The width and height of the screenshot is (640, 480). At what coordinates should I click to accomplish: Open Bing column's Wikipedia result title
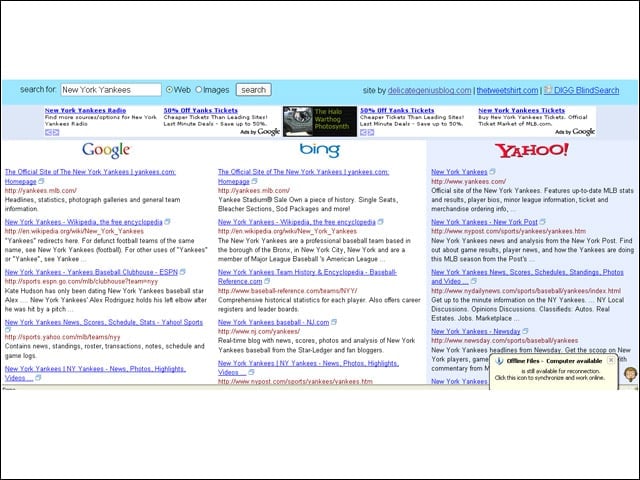click(x=297, y=222)
